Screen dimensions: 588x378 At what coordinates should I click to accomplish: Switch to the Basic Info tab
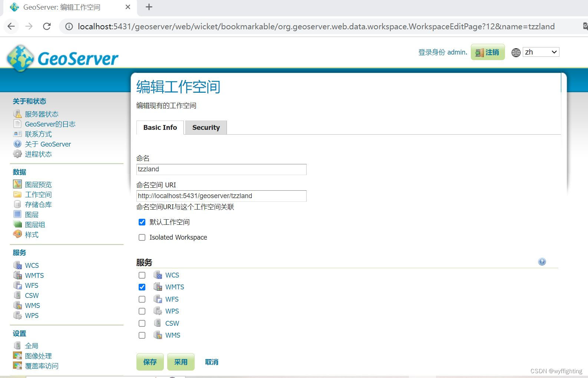pyautogui.click(x=160, y=127)
